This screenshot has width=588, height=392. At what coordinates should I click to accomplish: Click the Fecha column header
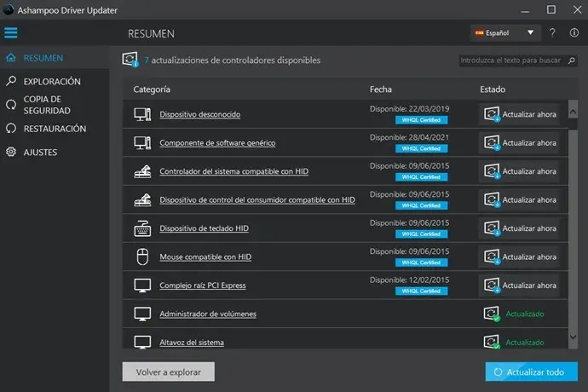pyautogui.click(x=381, y=89)
